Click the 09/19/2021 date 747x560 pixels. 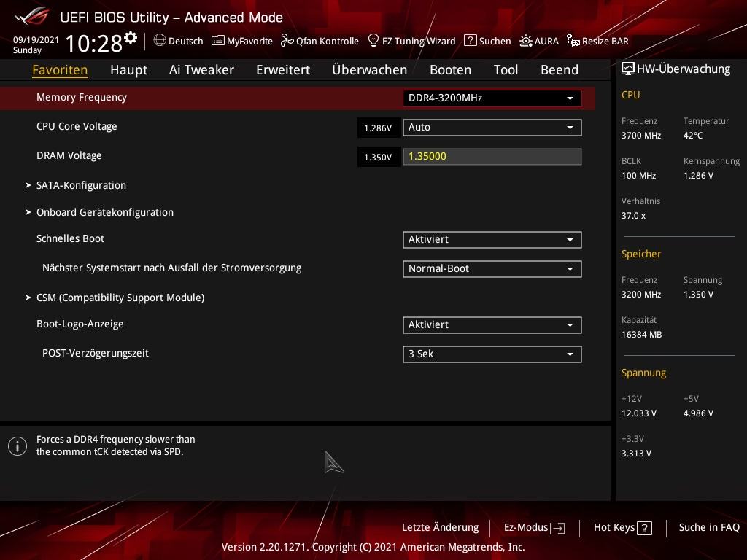(x=36, y=39)
